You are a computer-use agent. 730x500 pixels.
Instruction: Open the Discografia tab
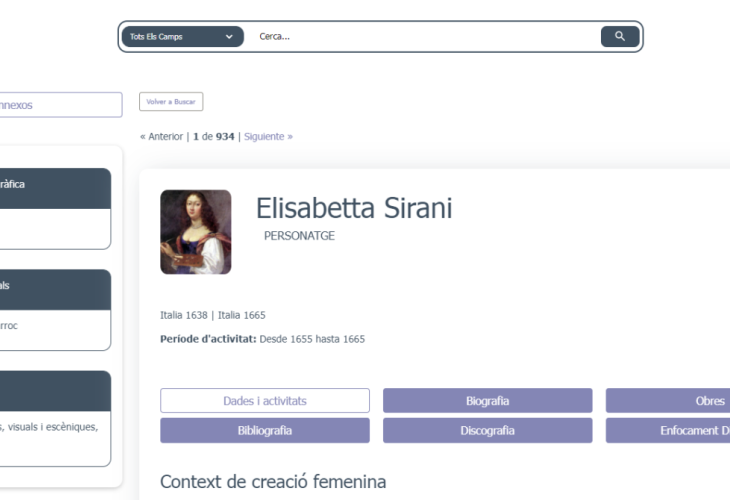[487, 431]
